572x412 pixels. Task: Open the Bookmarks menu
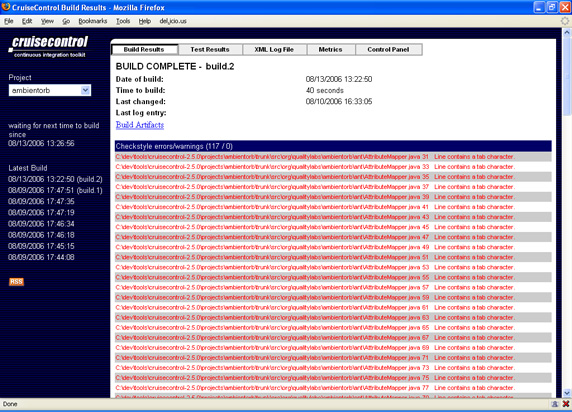(93, 21)
